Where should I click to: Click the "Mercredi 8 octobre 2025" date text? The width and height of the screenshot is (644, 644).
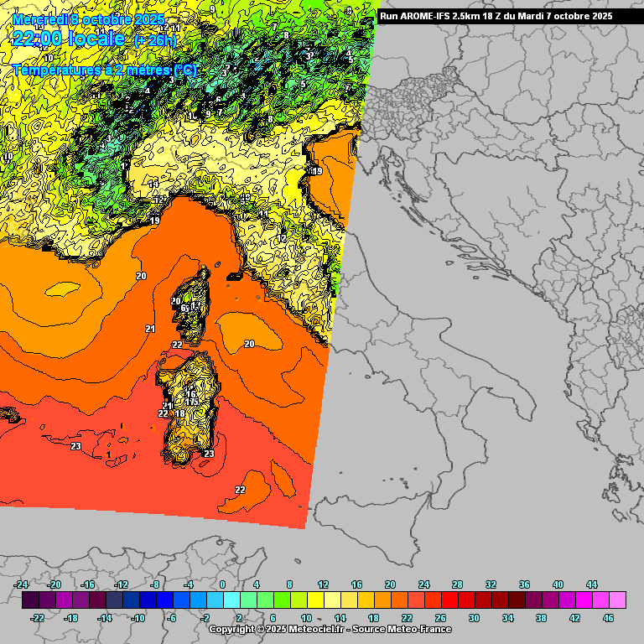89,18
